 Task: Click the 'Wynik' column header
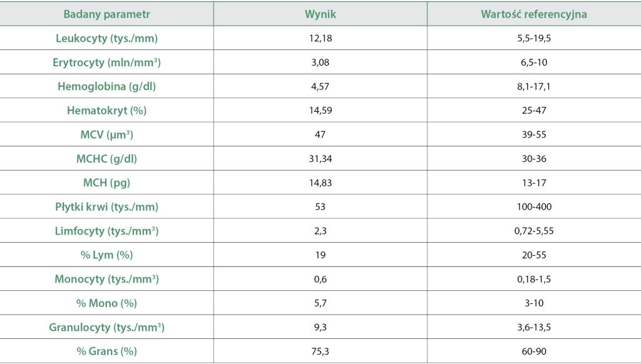tap(320, 14)
